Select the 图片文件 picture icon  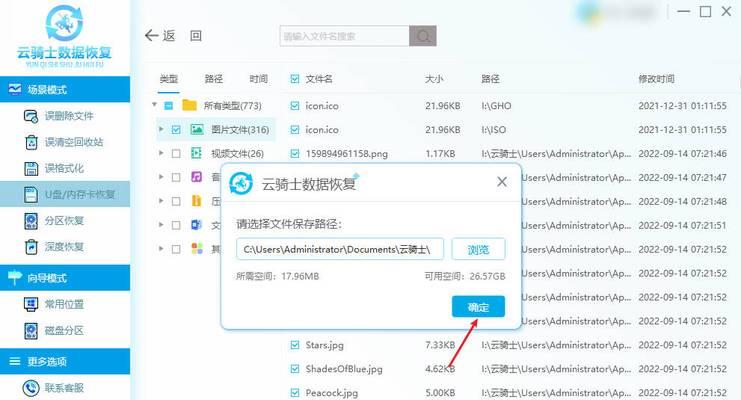click(197, 129)
